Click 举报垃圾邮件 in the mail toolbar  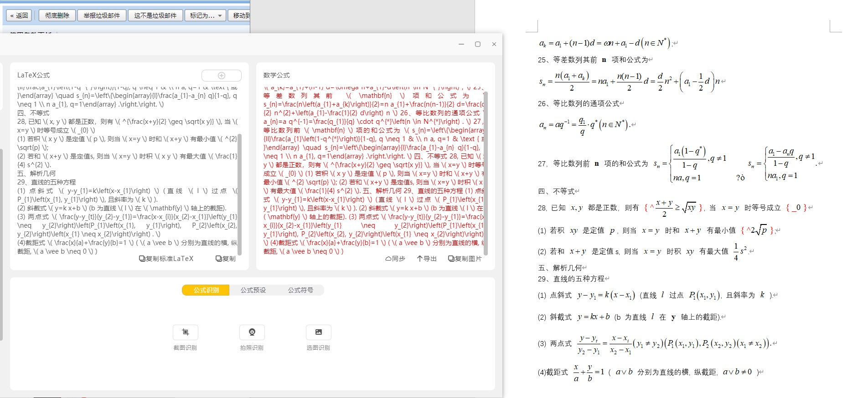point(102,15)
